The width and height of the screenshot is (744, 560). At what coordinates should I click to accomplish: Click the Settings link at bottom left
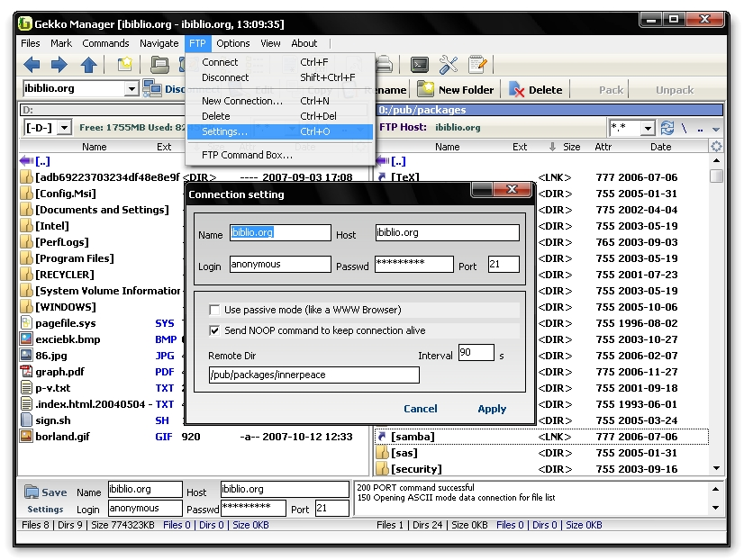(45, 510)
